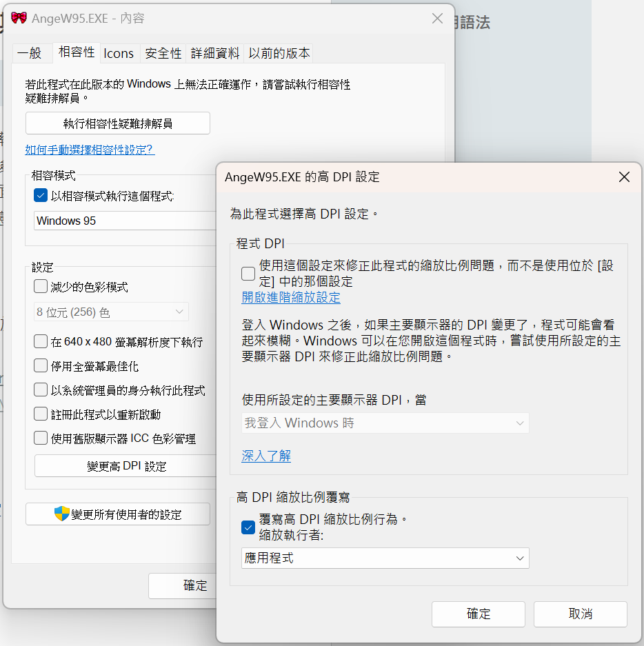The image size is (644, 646).
Task: Expand 我登入 Windows 時 dropdown
Action: pyautogui.click(x=385, y=423)
